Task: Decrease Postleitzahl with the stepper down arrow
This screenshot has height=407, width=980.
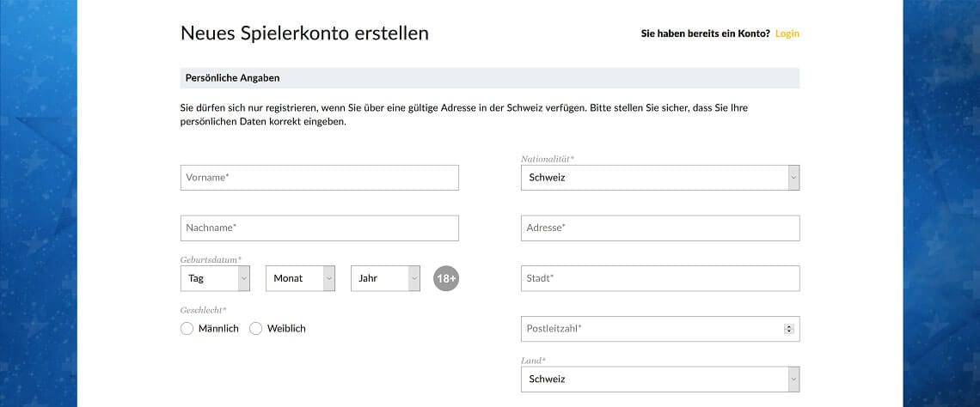Action: [789, 331]
